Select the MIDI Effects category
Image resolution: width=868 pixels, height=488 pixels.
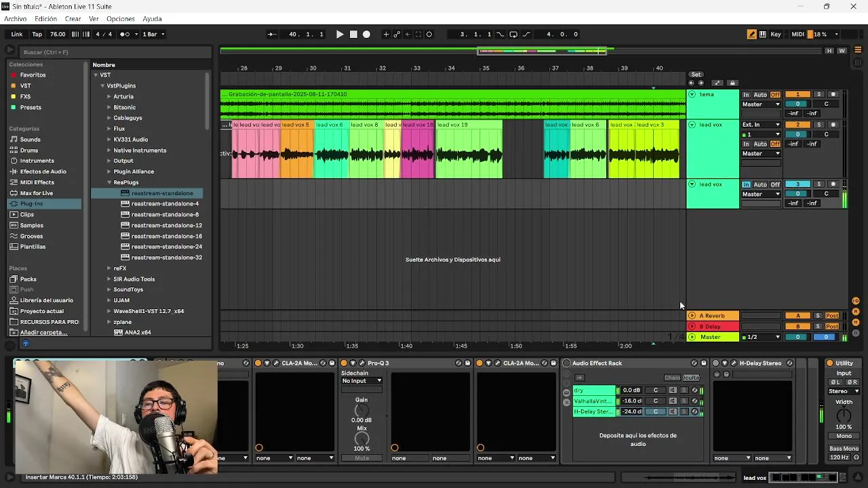tap(37, 182)
